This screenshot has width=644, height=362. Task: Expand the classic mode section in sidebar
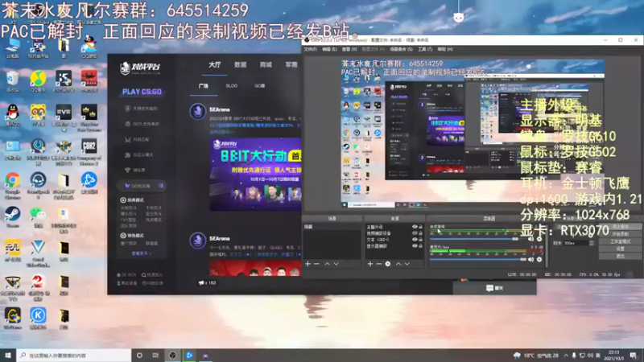[x=132, y=200]
